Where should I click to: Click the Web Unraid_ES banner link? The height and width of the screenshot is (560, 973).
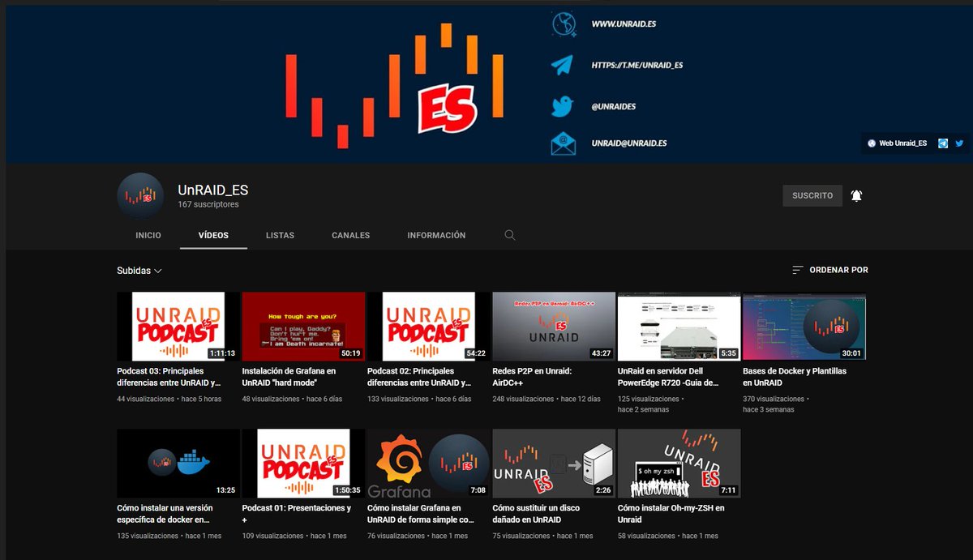tap(898, 143)
